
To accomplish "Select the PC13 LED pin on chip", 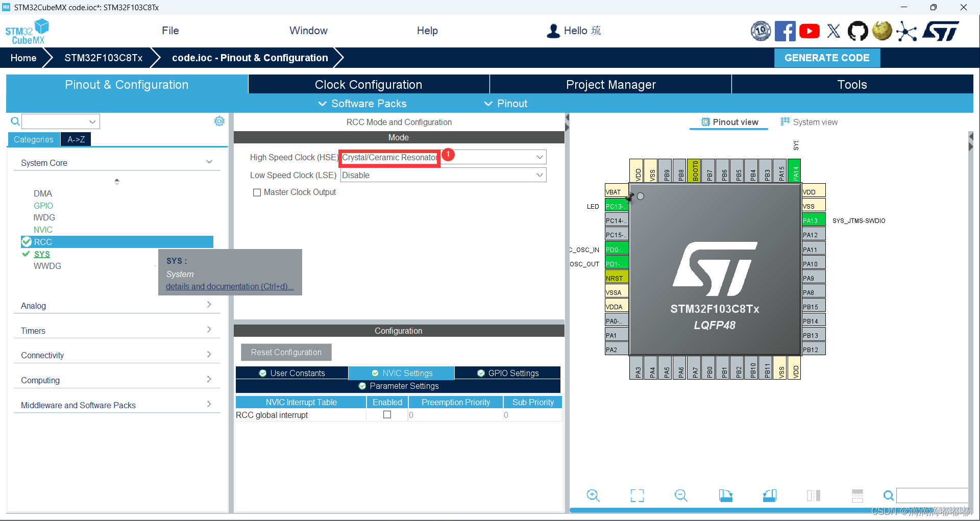I will click(x=616, y=206).
